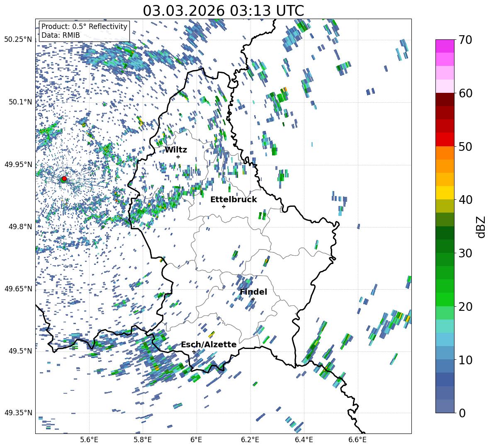Image resolution: width=491 pixels, height=448 pixels.
Task: Click the light blue colorbar segment above 10
Action: (x=445, y=339)
